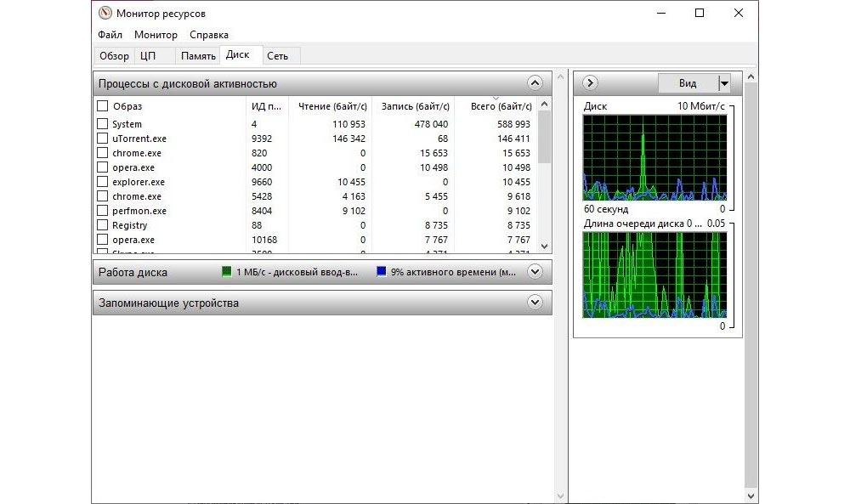The image size is (850, 504).
Task: Check the chrome.exe PID 5428 checkbox
Action: pos(103,196)
